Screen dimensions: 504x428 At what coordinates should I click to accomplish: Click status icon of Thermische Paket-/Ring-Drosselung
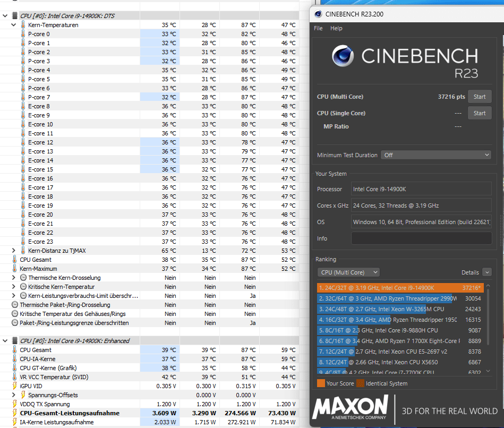(15, 305)
